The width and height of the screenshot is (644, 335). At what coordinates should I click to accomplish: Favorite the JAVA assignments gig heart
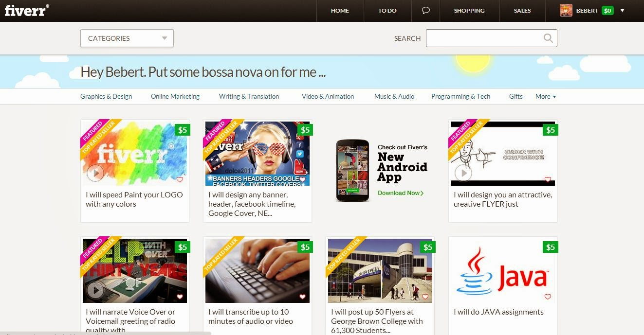coord(548,297)
